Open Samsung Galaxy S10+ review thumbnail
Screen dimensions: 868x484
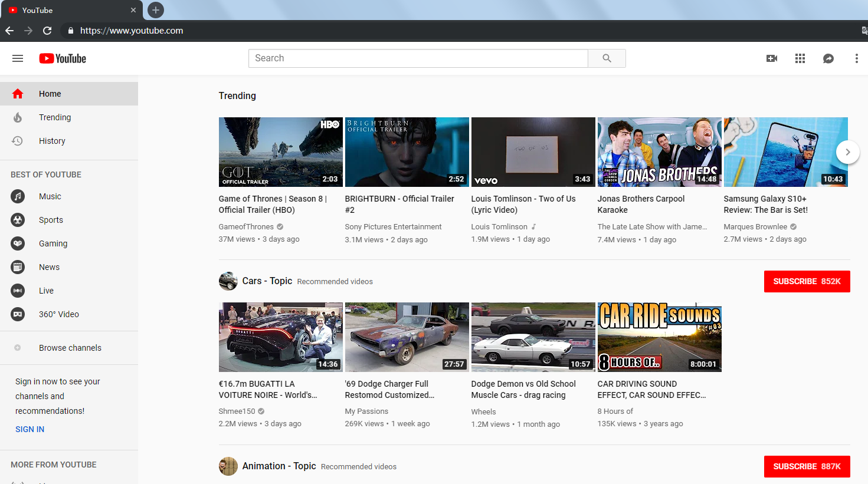[786, 152]
